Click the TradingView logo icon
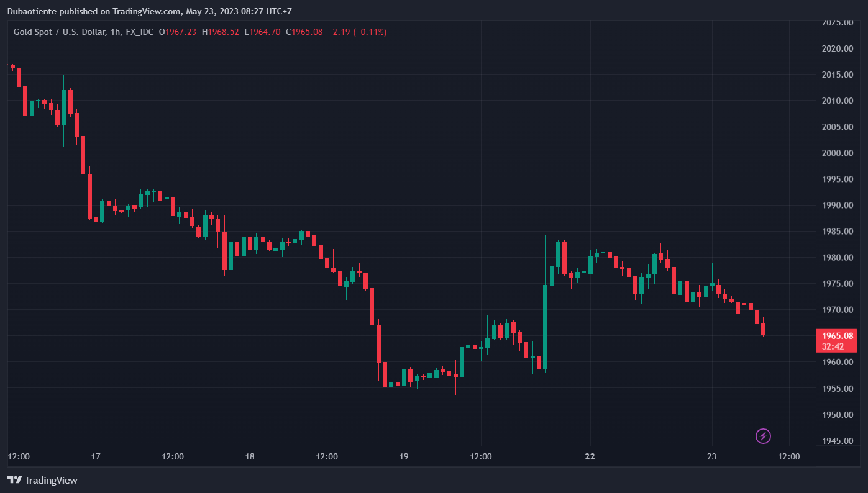 click(14, 480)
